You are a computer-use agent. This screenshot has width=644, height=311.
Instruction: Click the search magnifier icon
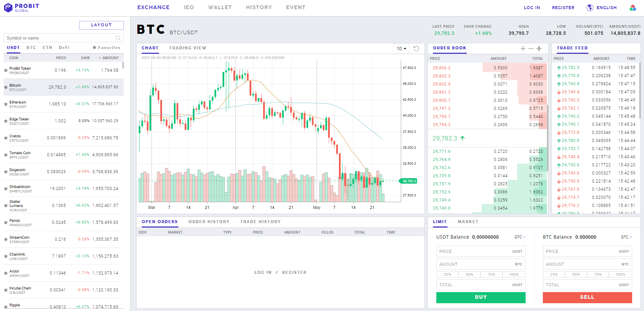(118, 38)
